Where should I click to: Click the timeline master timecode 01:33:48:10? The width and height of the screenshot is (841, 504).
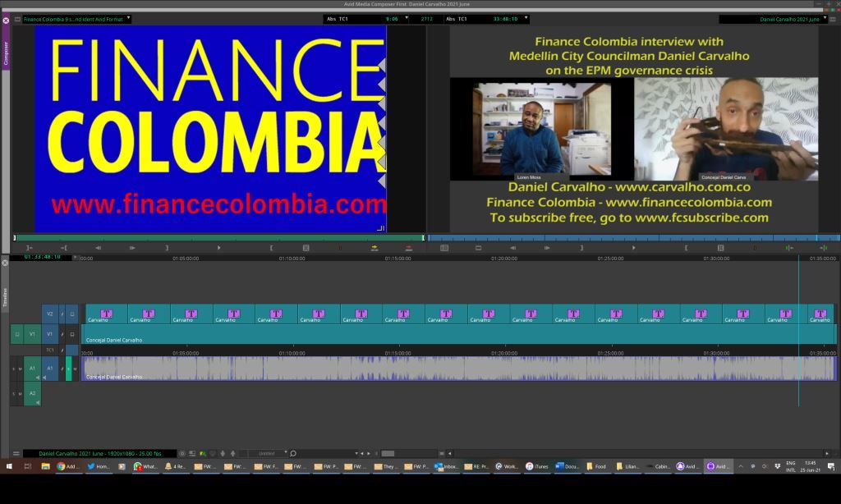click(x=43, y=258)
